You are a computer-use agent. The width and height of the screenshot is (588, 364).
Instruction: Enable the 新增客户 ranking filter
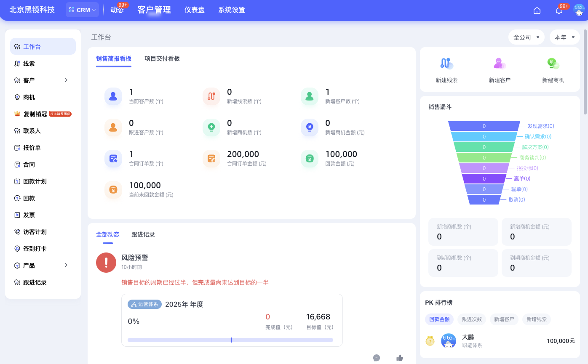point(504,319)
